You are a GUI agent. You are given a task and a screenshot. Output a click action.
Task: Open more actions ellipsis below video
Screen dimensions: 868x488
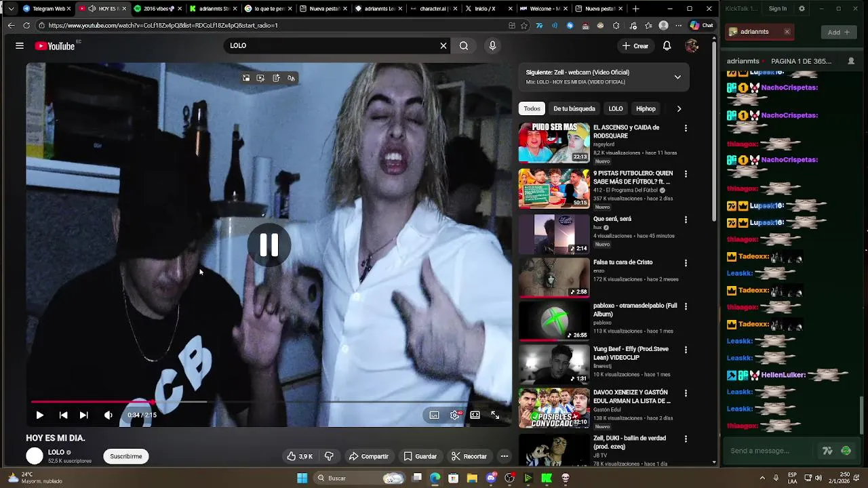coord(504,456)
